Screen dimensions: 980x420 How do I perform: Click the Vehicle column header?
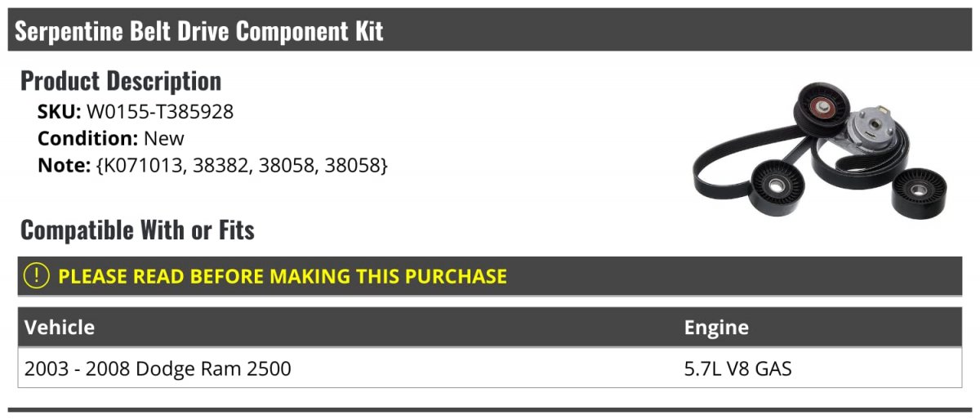pos(60,328)
